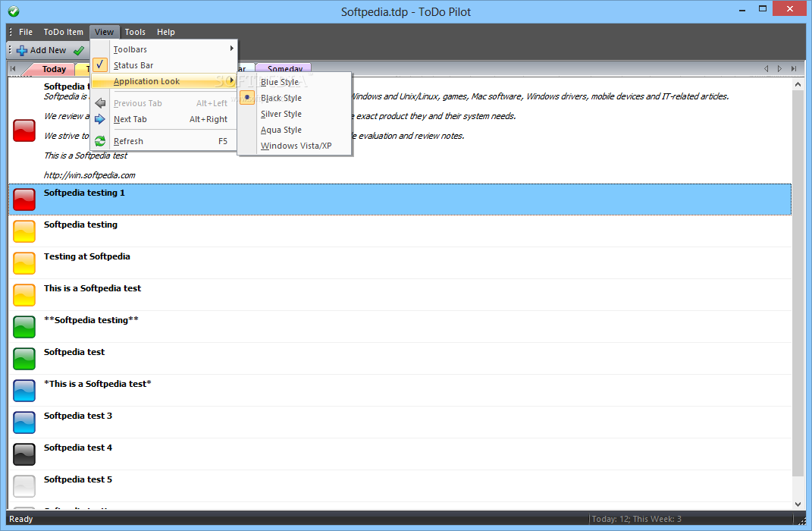This screenshot has height=531, width=812.
Task: Click the yellow icon beside This is a Softpedia test
Action: pyautogui.click(x=24, y=295)
